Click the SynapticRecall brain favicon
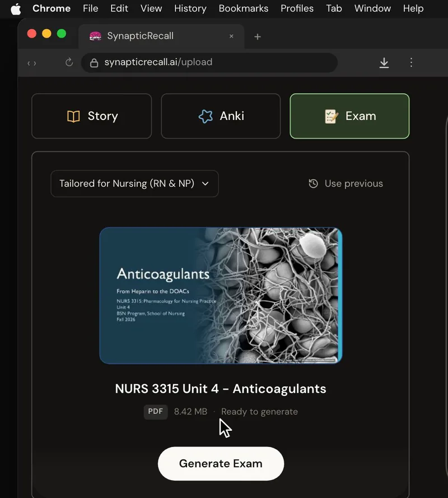 click(x=95, y=36)
